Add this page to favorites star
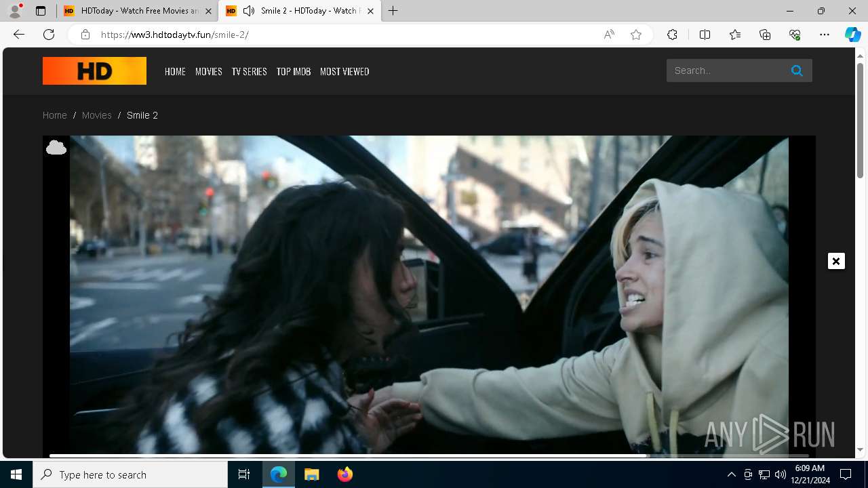Viewport: 868px width, 488px height. (636, 35)
